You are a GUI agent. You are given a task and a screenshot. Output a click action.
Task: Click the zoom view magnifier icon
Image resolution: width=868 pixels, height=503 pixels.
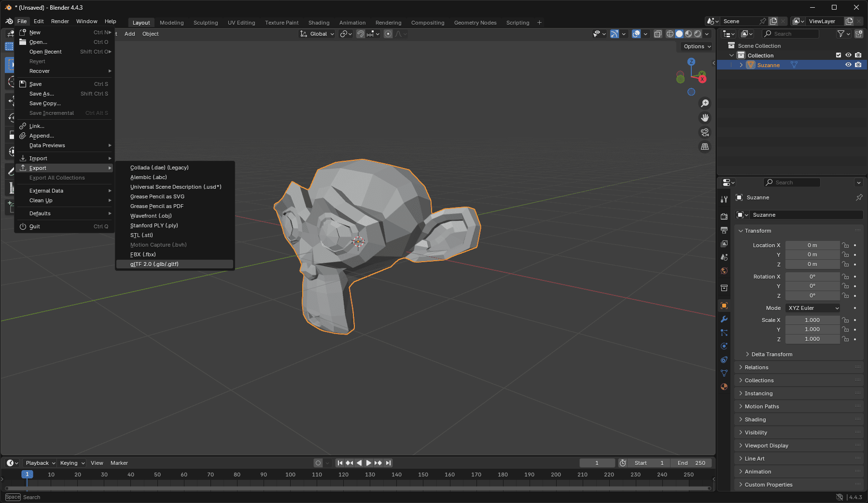coord(705,103)
